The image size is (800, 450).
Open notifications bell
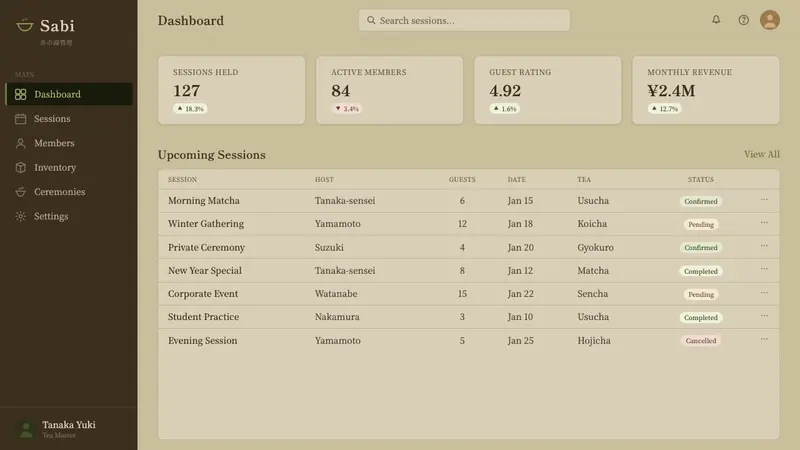pos(716,19)
